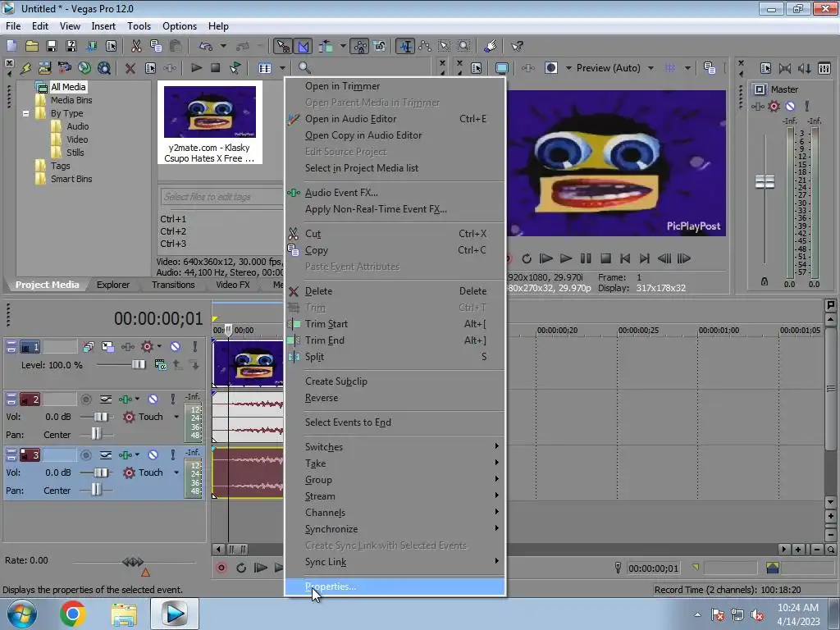Toggle Loop Playback in preview transport
Screen dimensions: 840x630
pyautogui.click(x=527, y=258)
